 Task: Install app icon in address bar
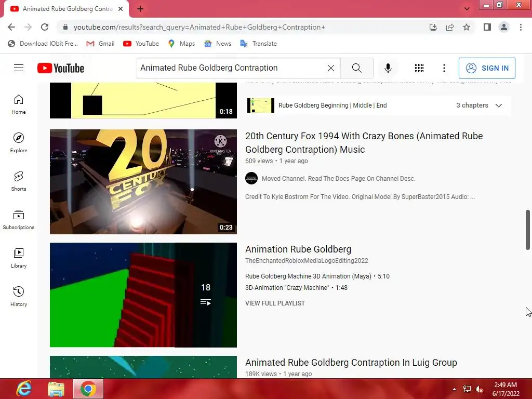click(x=433, y=27)
